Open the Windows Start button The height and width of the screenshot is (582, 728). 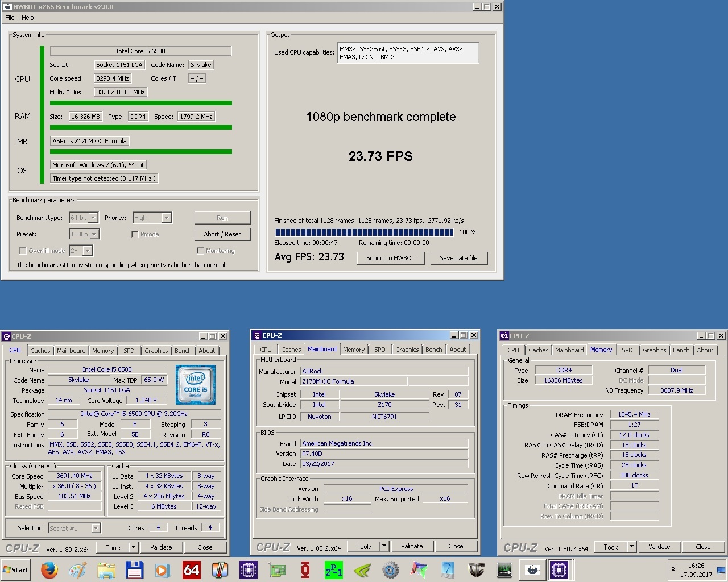click(16, 569)
